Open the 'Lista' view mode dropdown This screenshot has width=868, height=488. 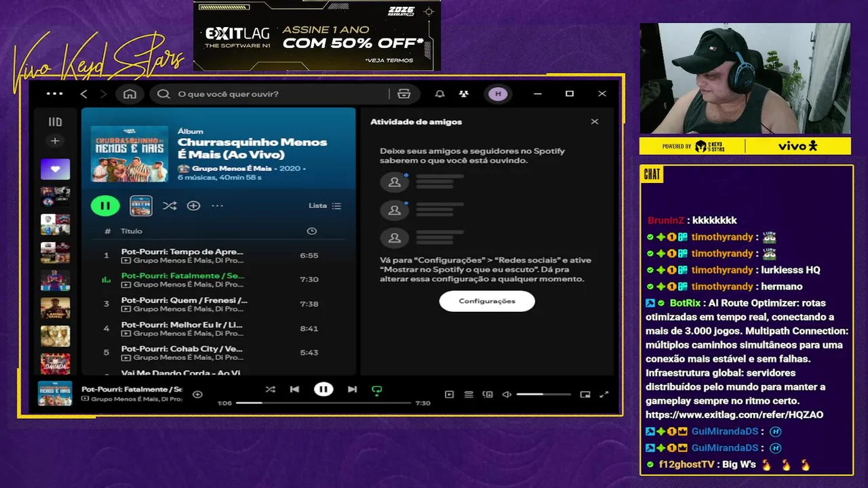(325, 205)
